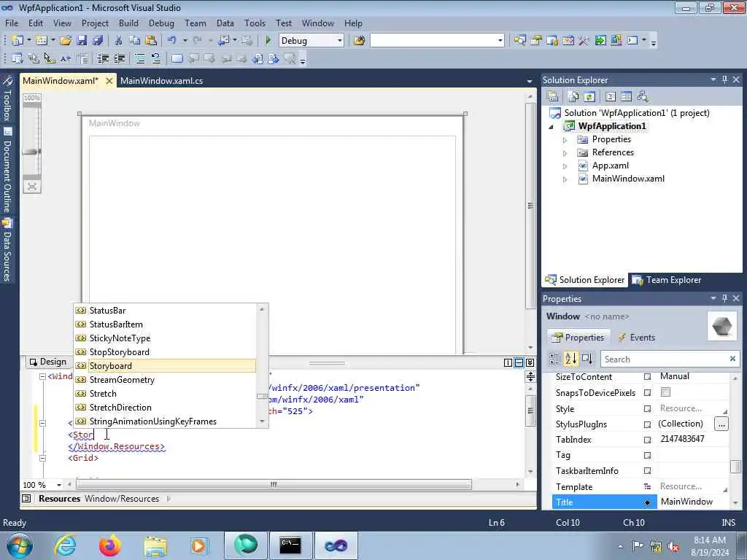Expand App.xaml node
Viewport: 747px width, 560px height.
(x=565, y=167)
